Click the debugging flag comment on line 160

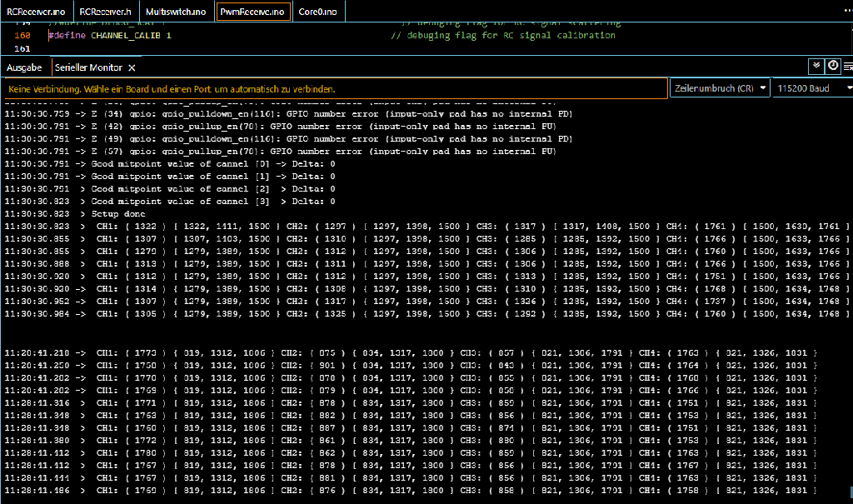point(502,36)
